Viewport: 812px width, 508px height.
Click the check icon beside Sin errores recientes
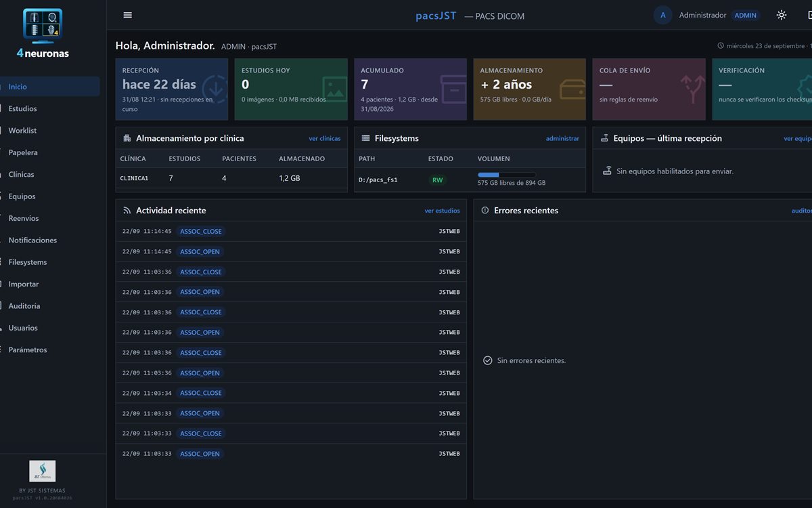487,360
